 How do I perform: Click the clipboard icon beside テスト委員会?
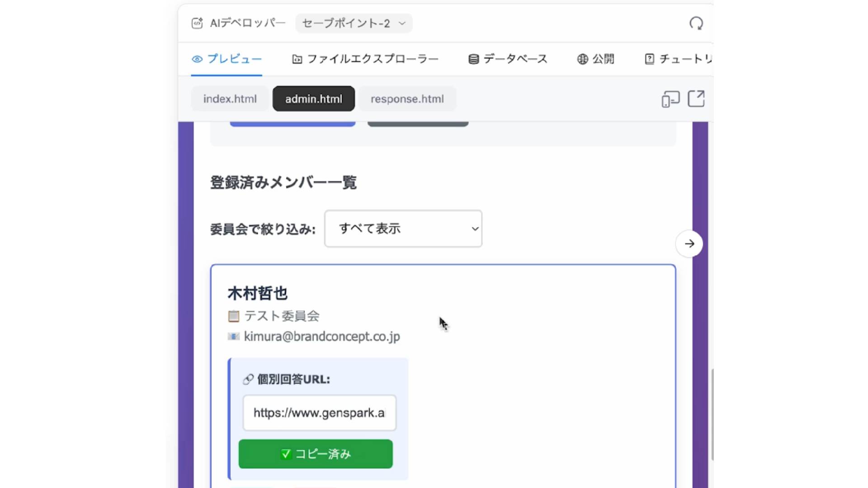233,316
